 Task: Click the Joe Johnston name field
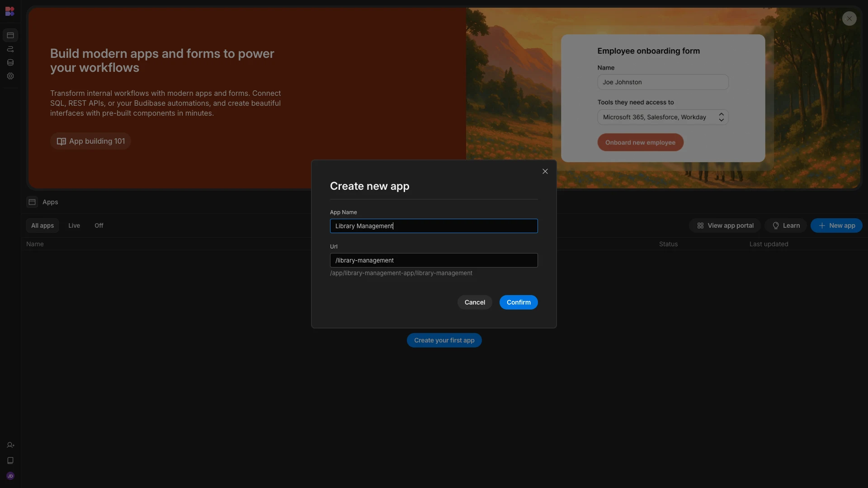click(x=663, y=82)
